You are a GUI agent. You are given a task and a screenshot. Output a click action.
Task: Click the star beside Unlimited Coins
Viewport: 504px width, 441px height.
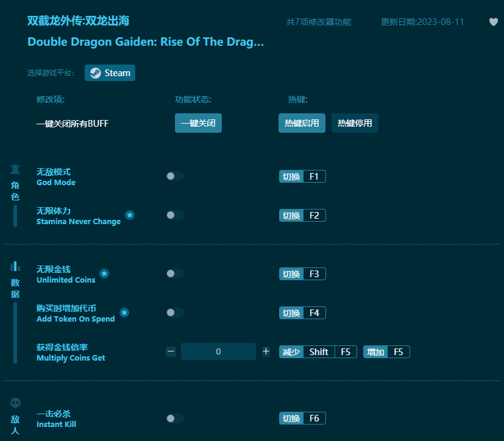[x=104, y=273]
